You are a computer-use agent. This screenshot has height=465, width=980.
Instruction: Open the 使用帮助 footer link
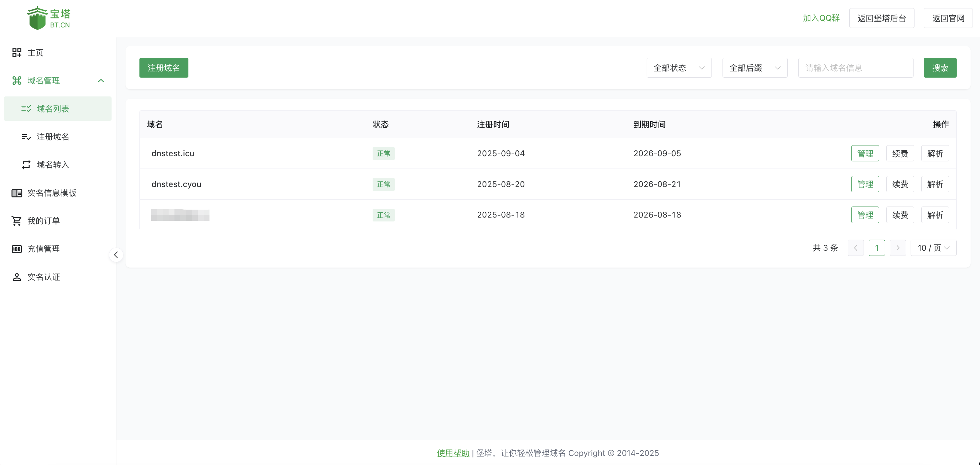tap(453, 453)
